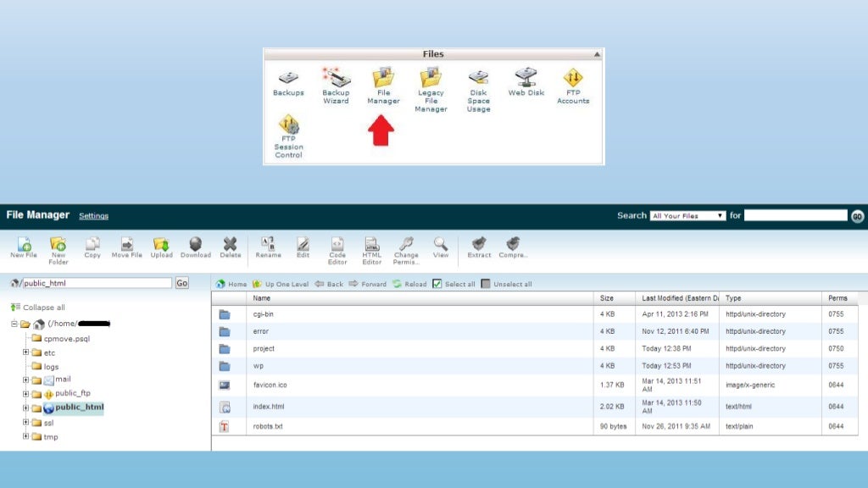Open File Manager icon in Files panel
868x488 pixels.
[x=383, y=79]
